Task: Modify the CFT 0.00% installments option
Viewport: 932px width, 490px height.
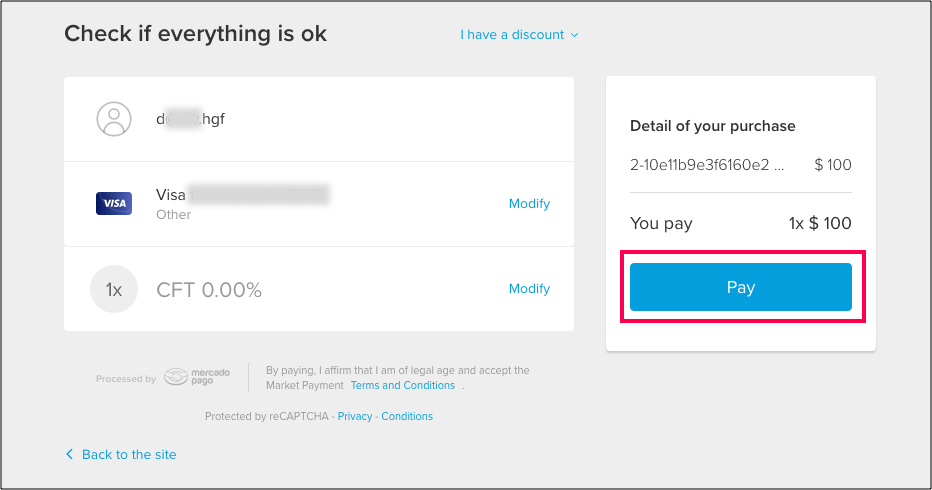Action: (x=529, y=288)
